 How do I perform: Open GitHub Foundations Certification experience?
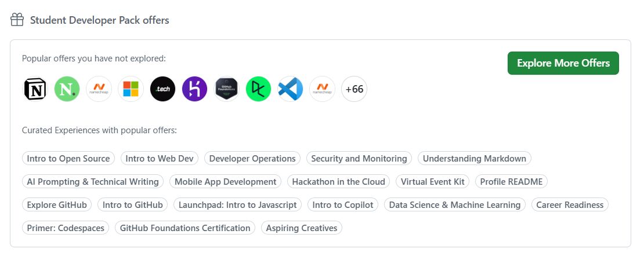185,228
